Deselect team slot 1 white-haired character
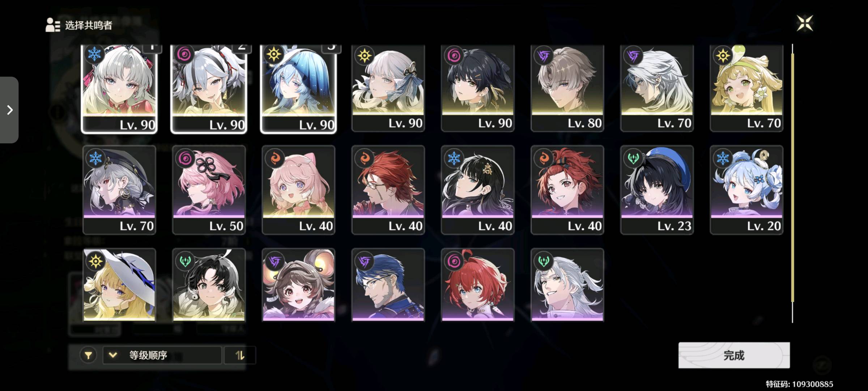Screen dimensions: 868x391 (x=119, y=89)
